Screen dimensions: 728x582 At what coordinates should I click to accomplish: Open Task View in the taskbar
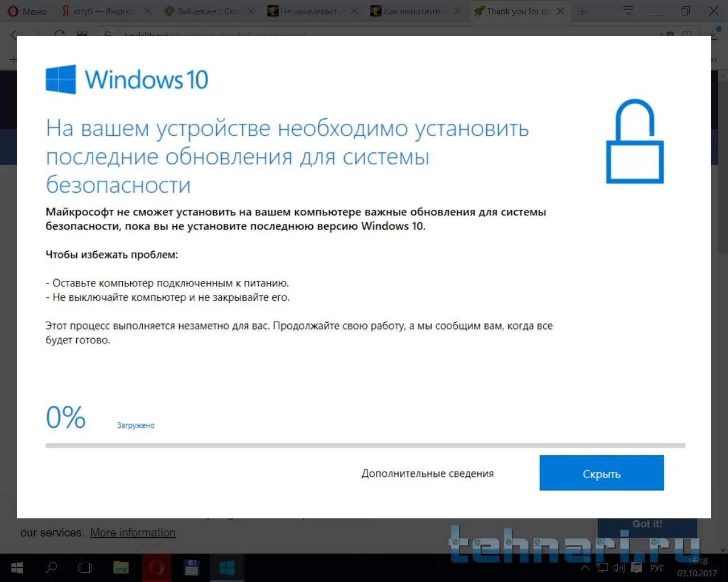coord(85,568)
